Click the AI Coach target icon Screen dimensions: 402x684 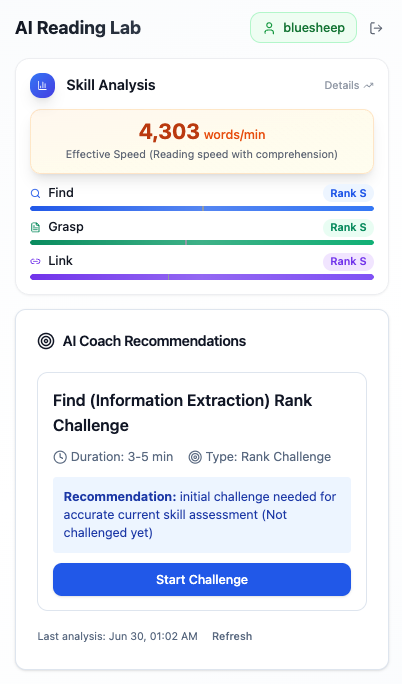[46, 341]
